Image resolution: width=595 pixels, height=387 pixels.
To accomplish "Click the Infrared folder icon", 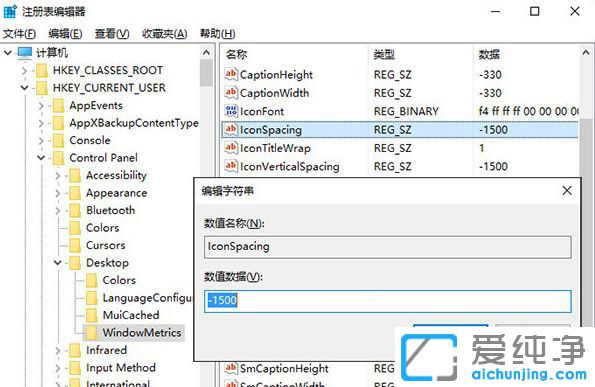I will pos(75,351).
